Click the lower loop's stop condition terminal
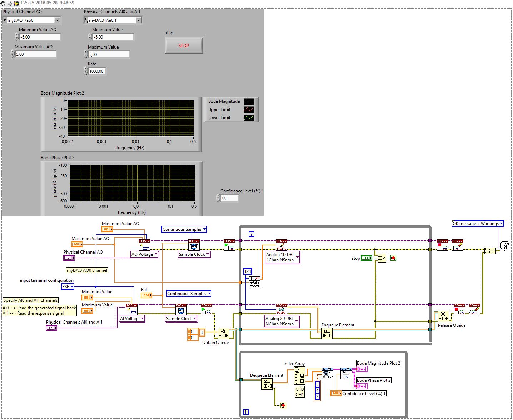 coord(283,405)
